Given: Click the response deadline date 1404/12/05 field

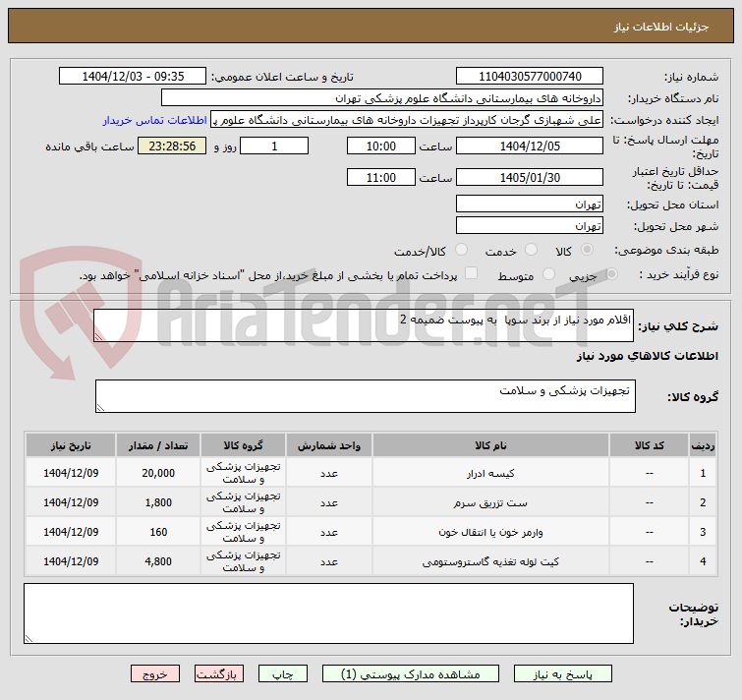Looking at the screenshot, I should click(530, 146).
